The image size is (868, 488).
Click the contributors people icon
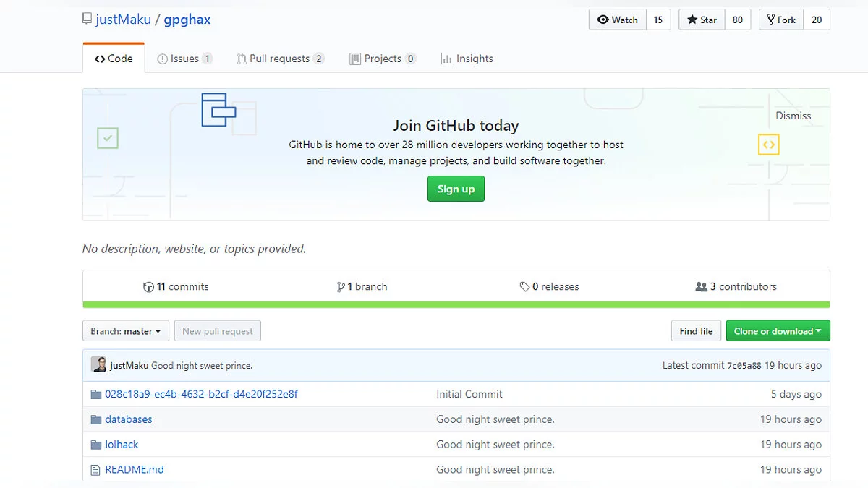pos(701,287)
